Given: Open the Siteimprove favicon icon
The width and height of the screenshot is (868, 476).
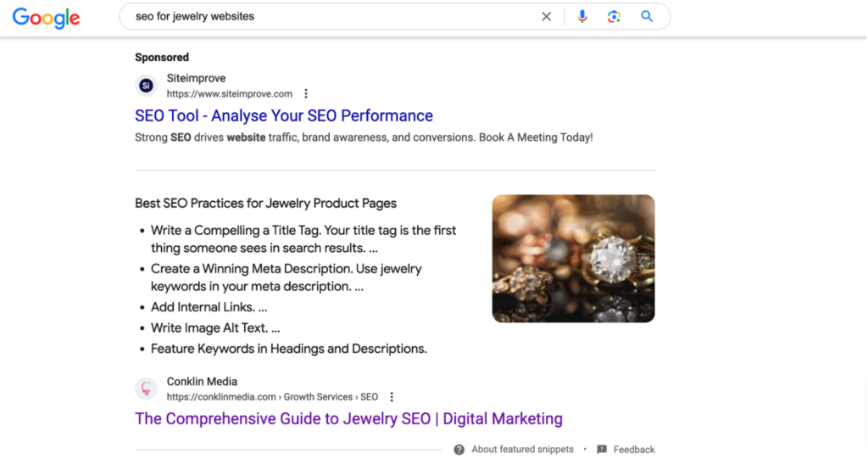Looking at the screenshot, I should coord(146,86).
